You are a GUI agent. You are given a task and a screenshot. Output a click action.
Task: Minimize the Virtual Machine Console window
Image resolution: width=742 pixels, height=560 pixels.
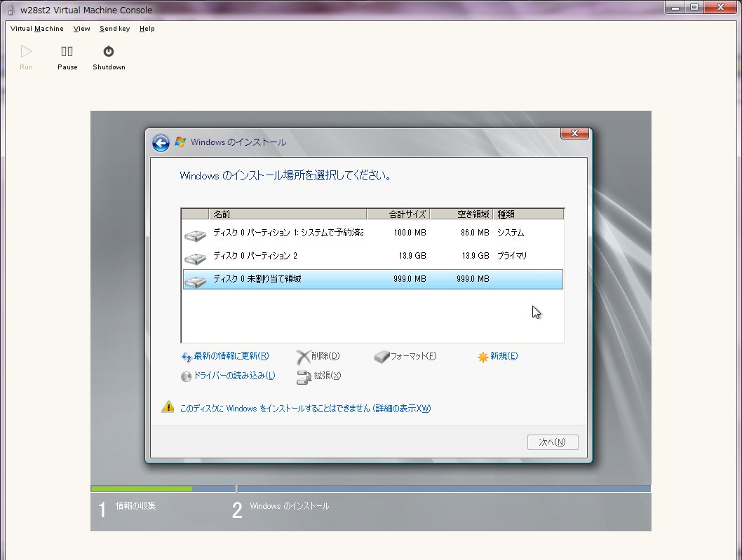pyautogui.click(x=675, y=7)
